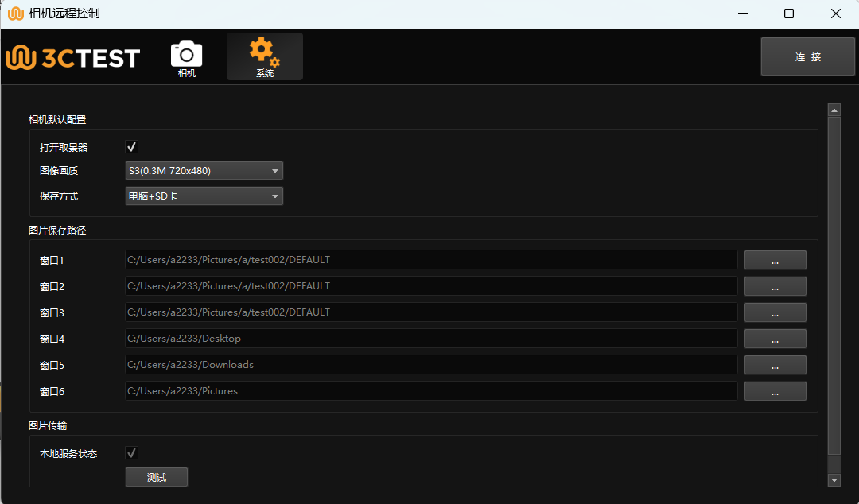The width and height of the screenshot is (859, 504).
Task: Click the vertical scrollbar track
Action: [834, 286]
